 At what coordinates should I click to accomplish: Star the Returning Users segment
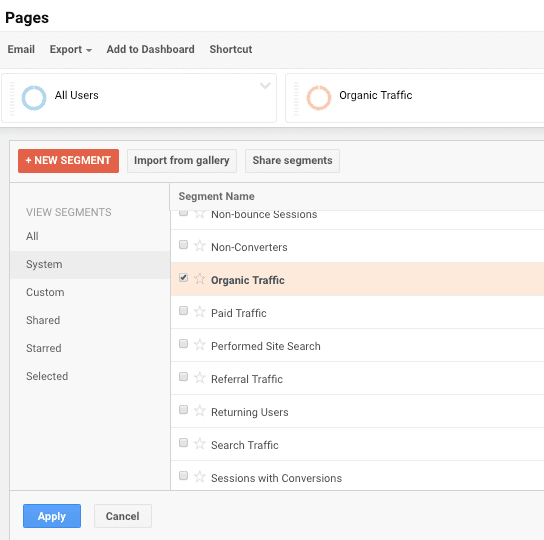(199, 411)
